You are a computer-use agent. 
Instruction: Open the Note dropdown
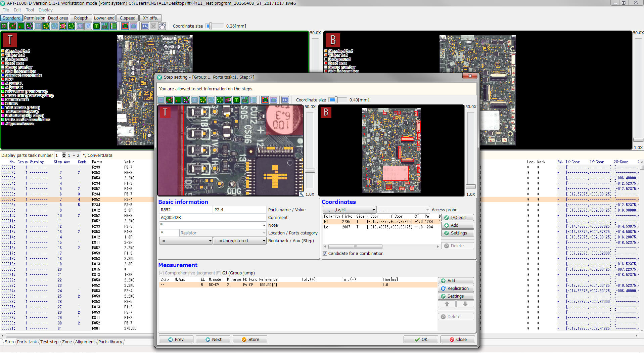tap(264, 225)
